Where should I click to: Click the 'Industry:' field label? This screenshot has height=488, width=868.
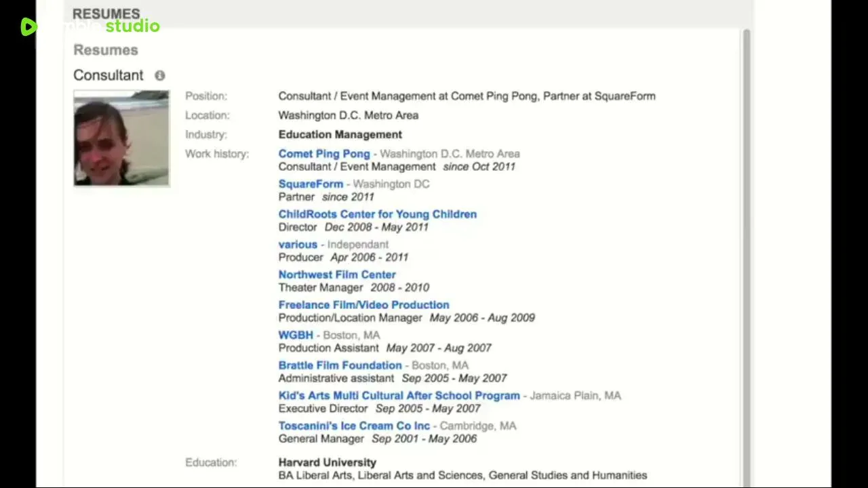[206, 134]
